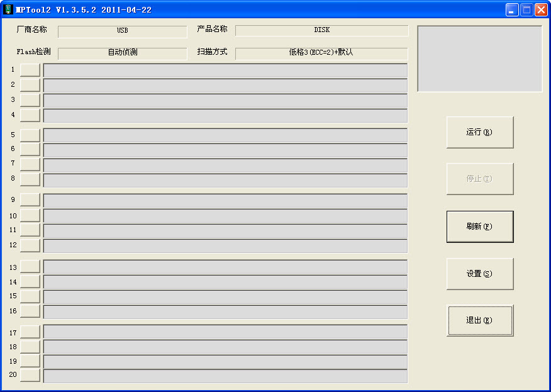
Task: Click the Flash检测 field showing 自动侦测
Action: [122, 53]
